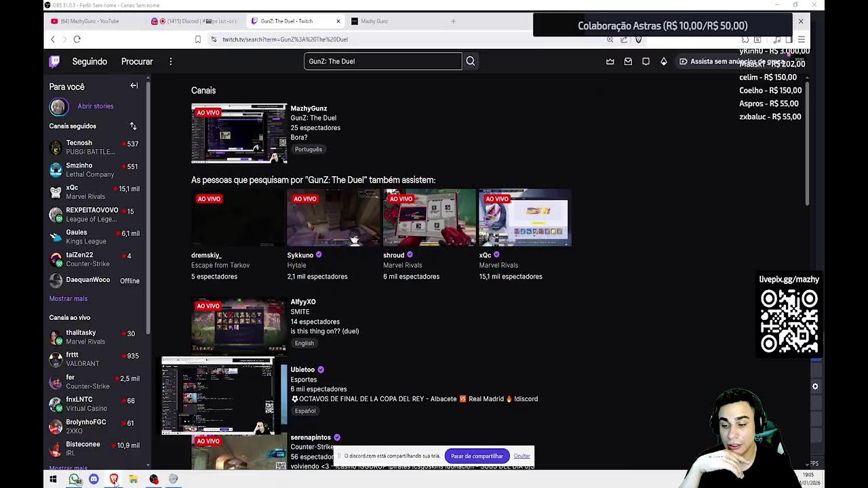
Task: Open whispers chat bubble icon
Action: tap(646, 62)
